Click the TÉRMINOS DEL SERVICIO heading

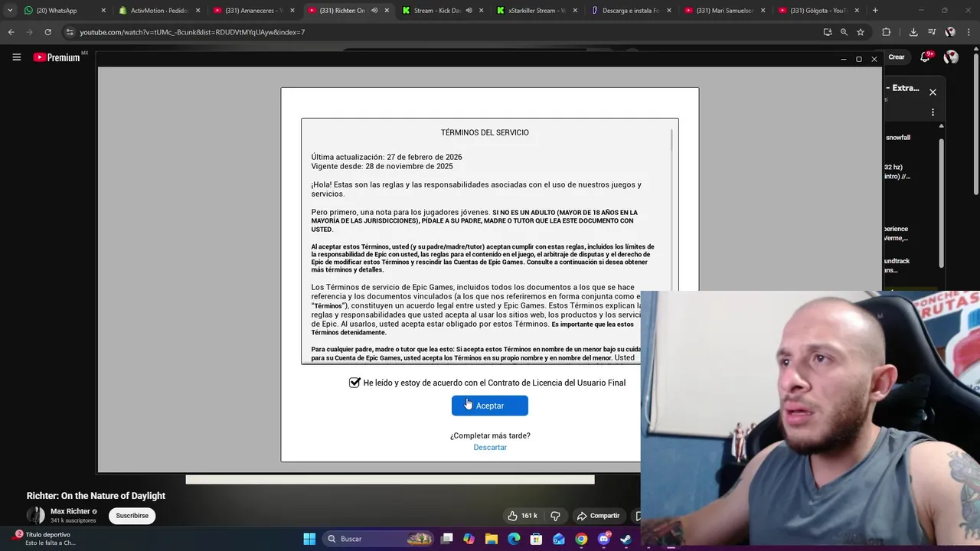point(485,132)
